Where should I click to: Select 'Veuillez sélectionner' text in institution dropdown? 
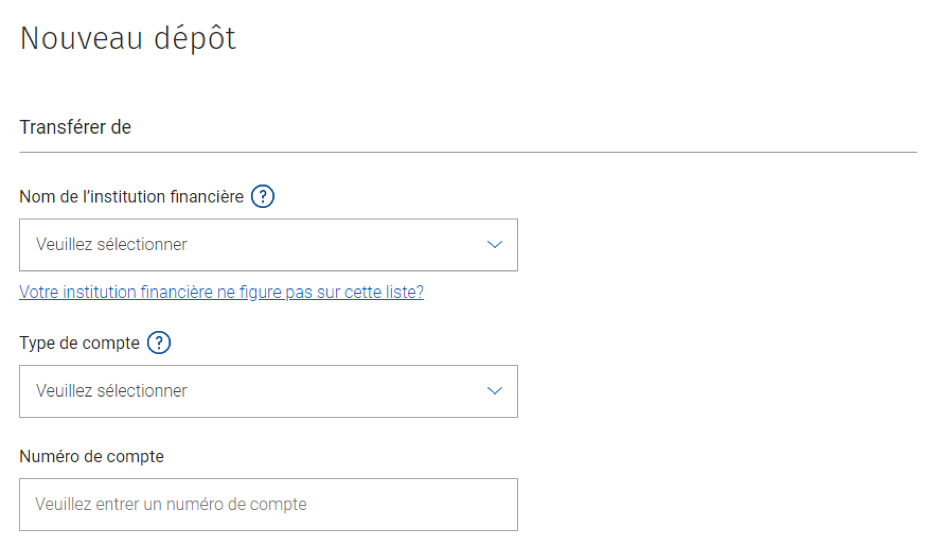click(x=111, y=244)
